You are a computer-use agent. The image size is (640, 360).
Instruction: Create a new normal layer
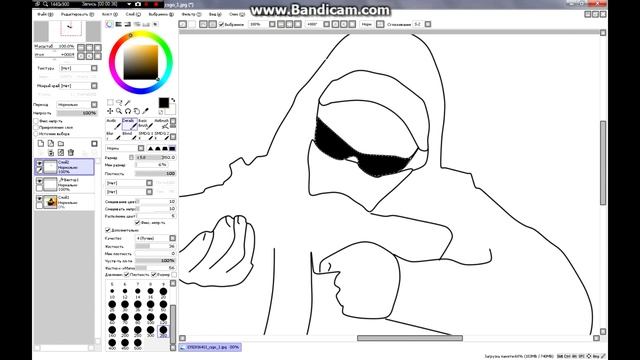click(41, 143)
